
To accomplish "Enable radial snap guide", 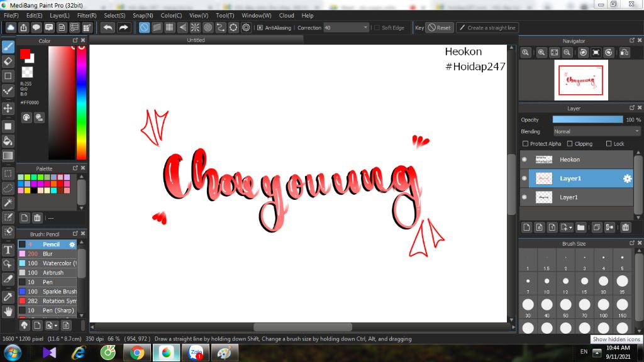I will pyautogui.click(x=195, y=28).
